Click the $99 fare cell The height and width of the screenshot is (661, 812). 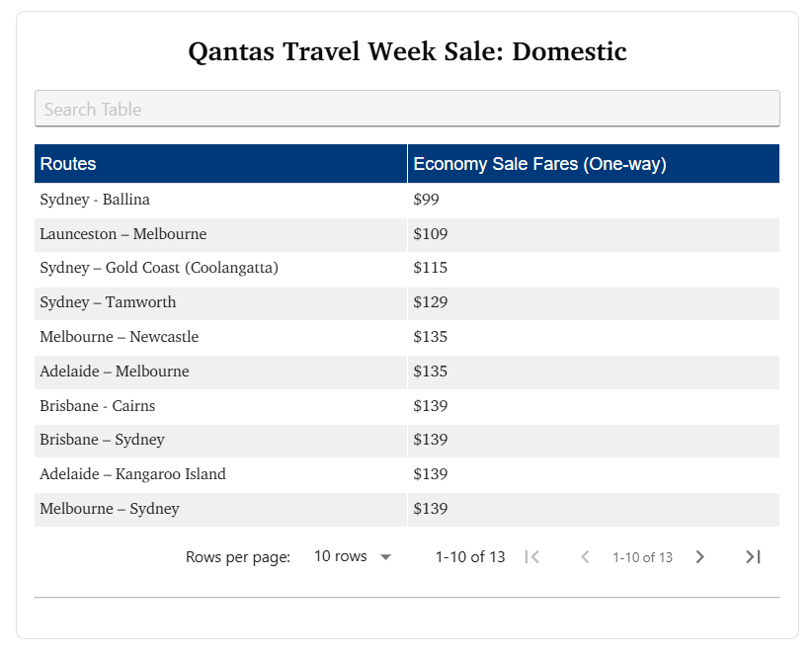point(426,200)
